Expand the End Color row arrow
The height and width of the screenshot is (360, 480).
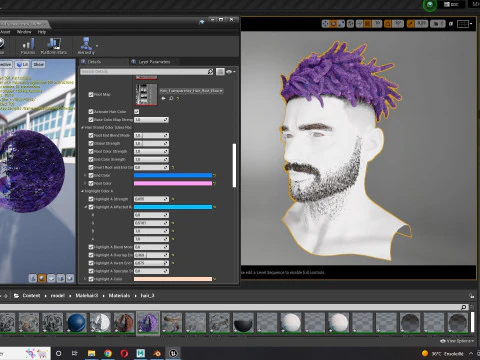point(85,175)
